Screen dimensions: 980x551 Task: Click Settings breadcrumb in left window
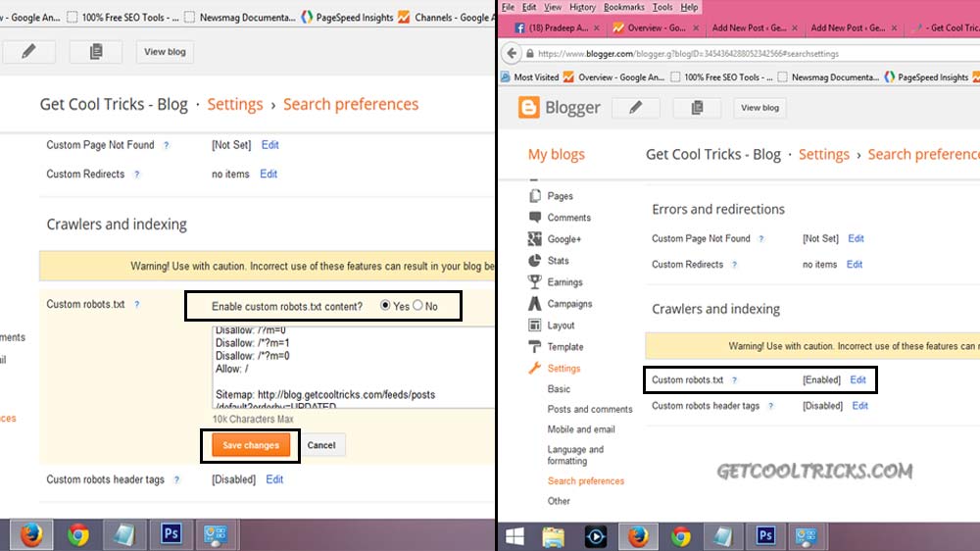click(235, 105)
